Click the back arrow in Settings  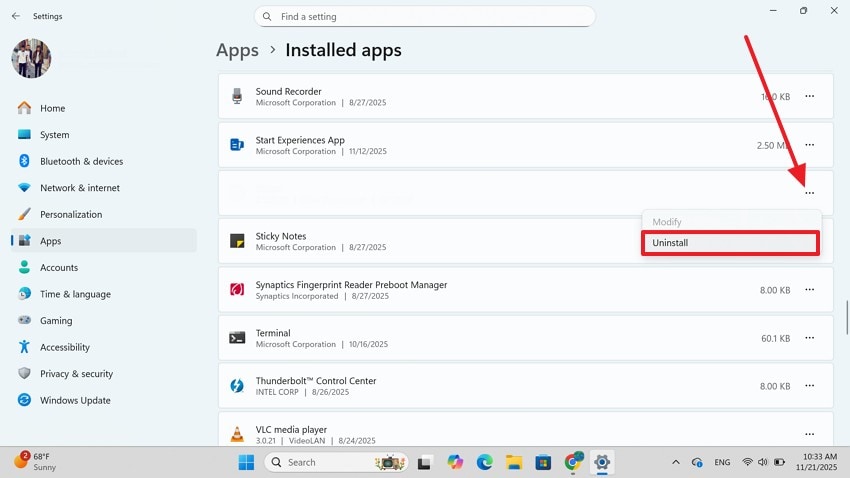[x=16, y=16]
